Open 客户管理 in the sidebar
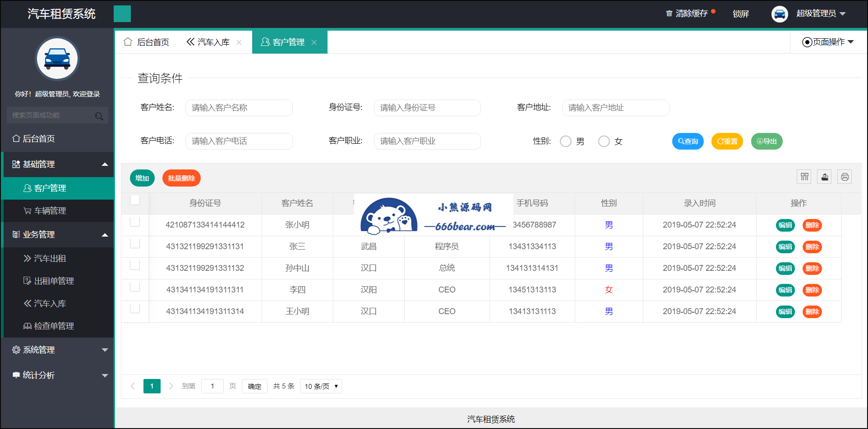Screen dimensions: 868x429 [57, 188]
